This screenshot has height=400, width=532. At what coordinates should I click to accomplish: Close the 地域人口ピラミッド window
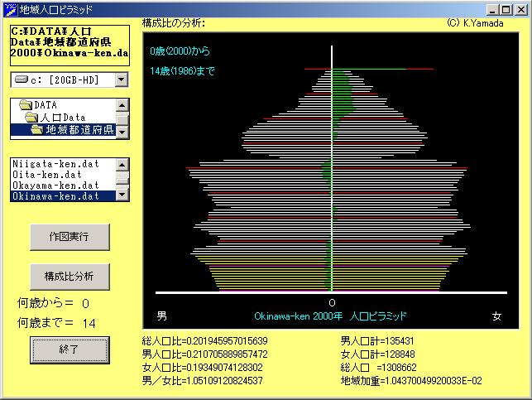pos(520,10)
